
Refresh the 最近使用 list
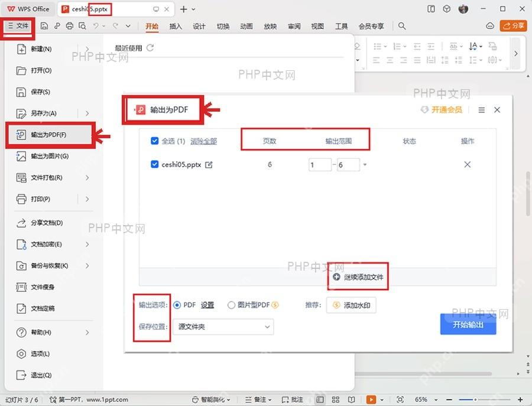point(150,48)
